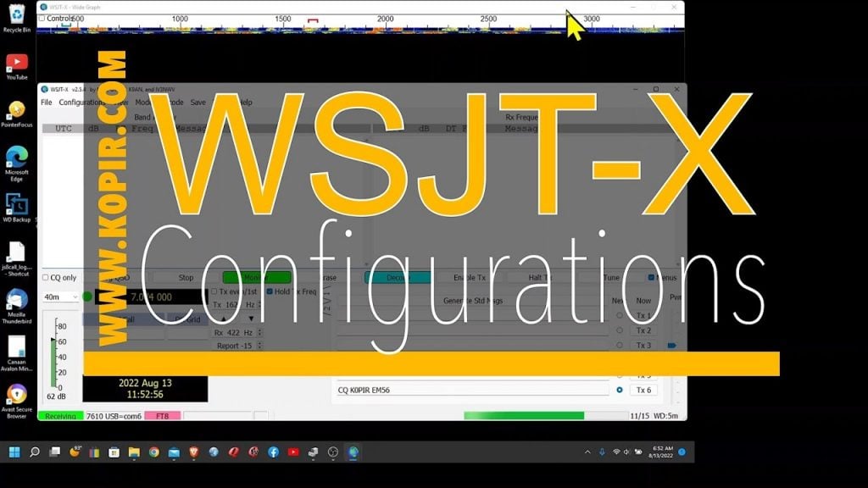Open notification center badge
This screenshot has width=868, height=488.
(682, 452)
